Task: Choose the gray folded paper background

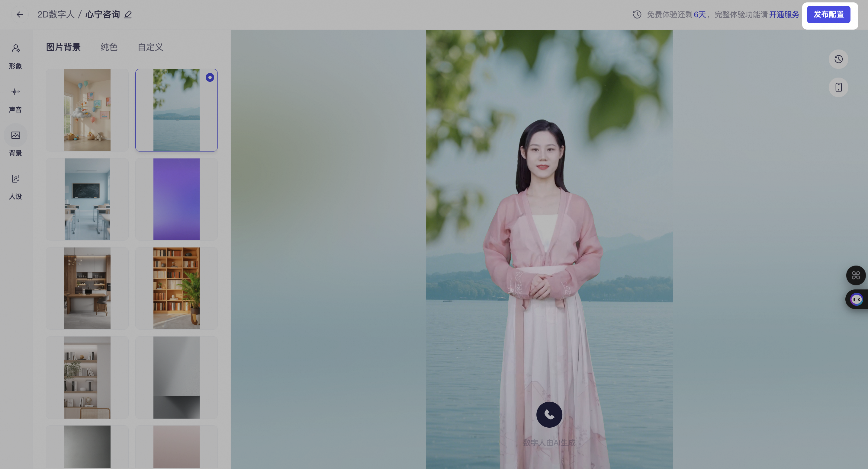Action: pos(177,378)
